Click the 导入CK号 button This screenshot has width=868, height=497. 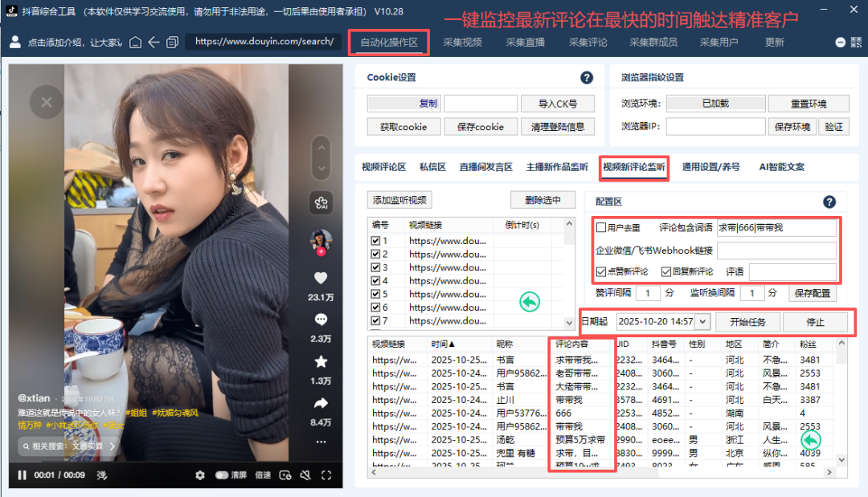coord(558,104)
